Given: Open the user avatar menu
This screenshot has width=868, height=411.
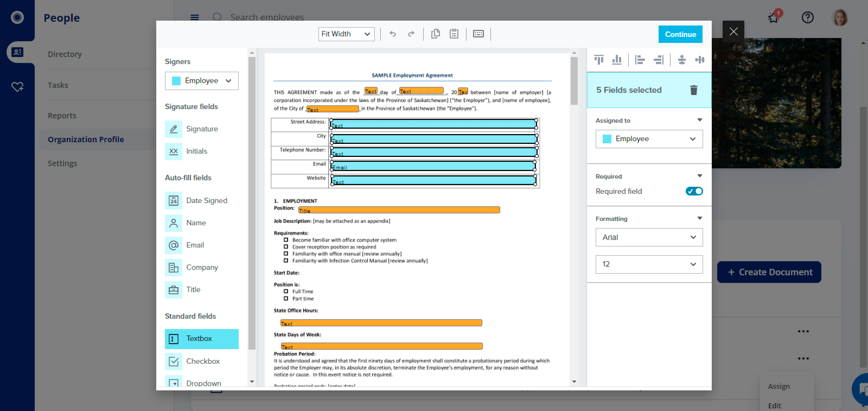Looking at the screenshot, I should pos(840,17).
